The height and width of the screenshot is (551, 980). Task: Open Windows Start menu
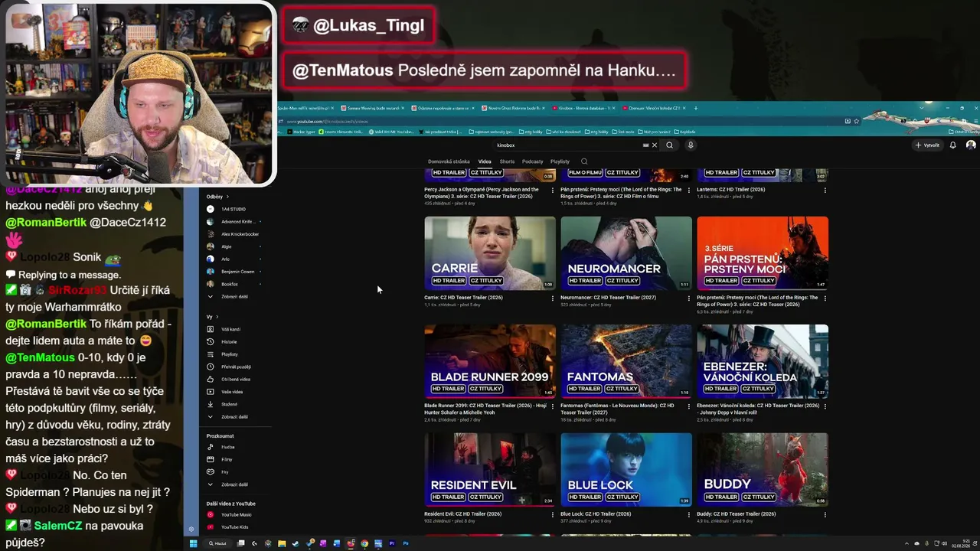[x=193, y=543]
